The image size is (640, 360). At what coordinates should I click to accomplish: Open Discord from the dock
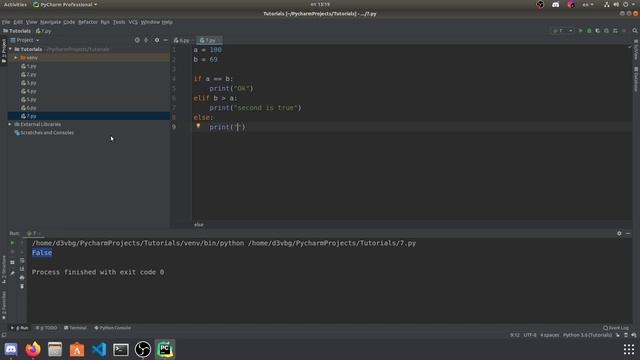[11, 349]
